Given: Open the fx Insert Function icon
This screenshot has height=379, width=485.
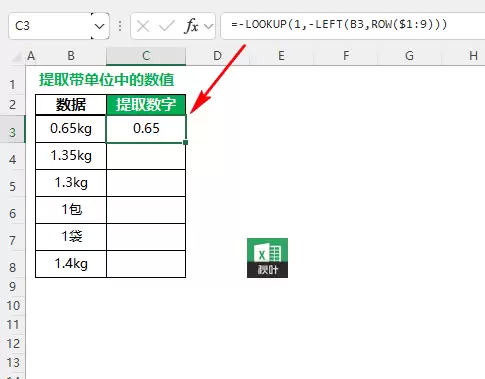Looking at the screenshot, I should point(191,26).
